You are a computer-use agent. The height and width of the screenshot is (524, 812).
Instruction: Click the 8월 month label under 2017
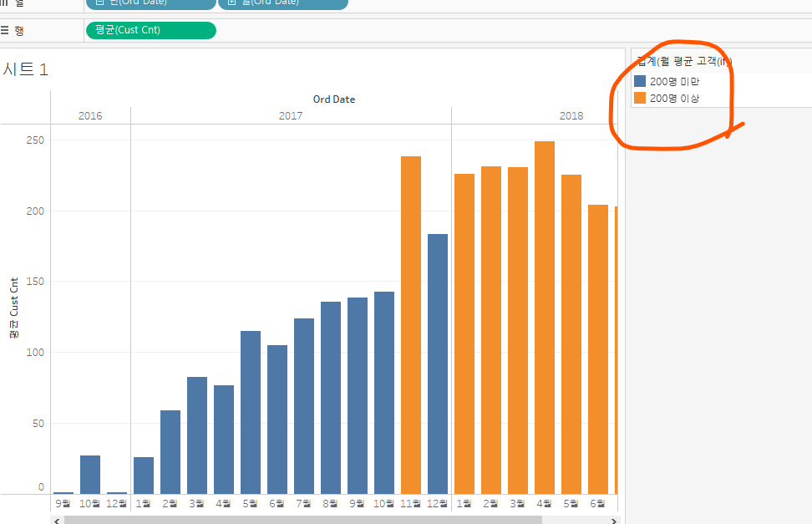[330, 503]
